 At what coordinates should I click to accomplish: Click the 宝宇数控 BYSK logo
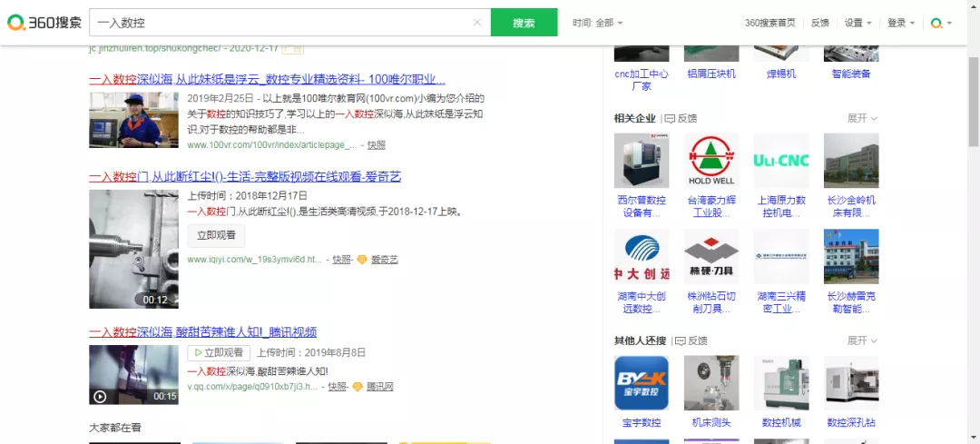[x=642, y=383]
